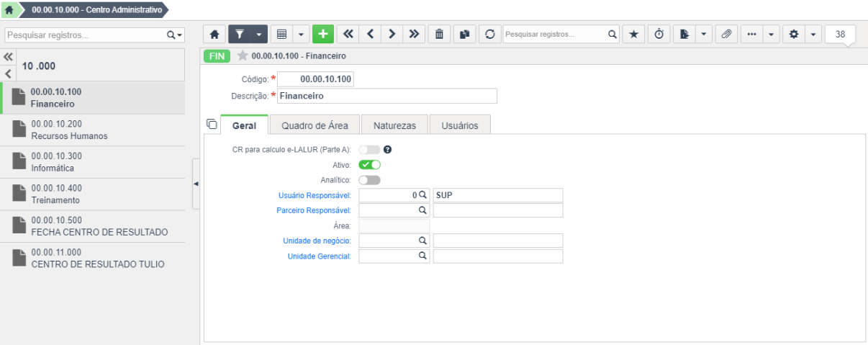Click the e-LALUR help question mark
The image size is (868, 345).
point(388,150)
